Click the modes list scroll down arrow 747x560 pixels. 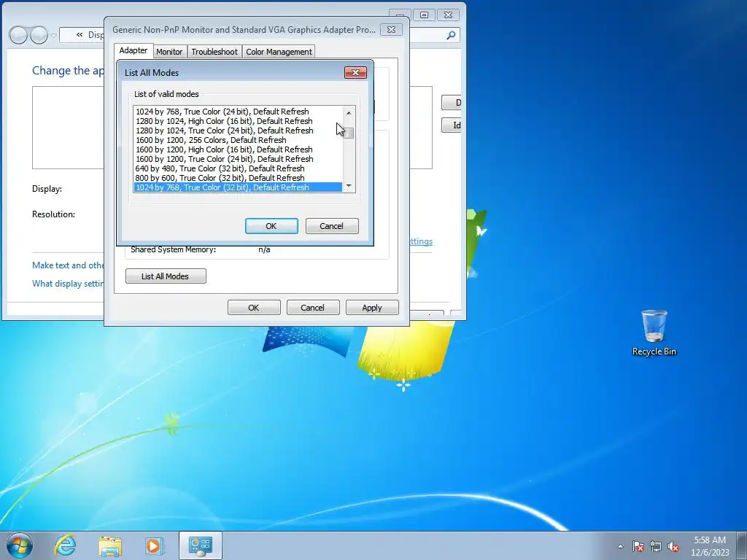pos(349,186)
